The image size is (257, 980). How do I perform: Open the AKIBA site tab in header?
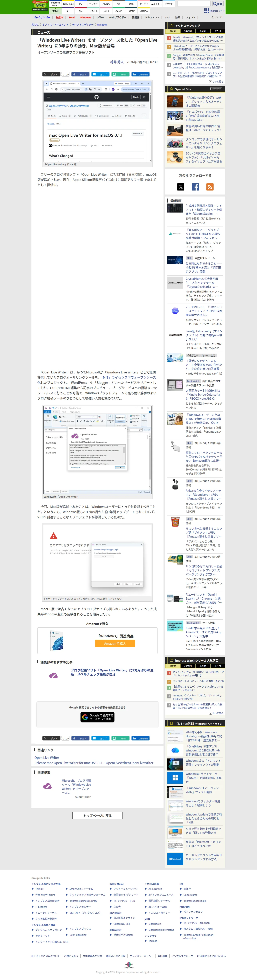coord(106,4)
